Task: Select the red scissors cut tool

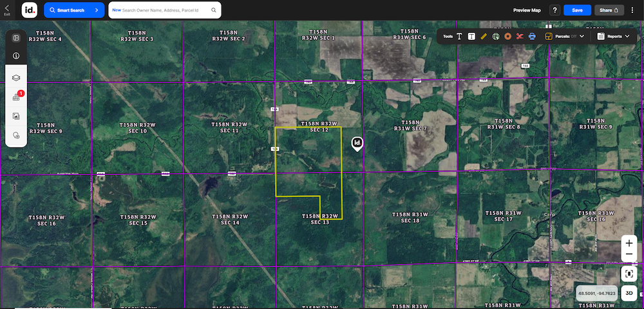Action: click(x=520, y=37)
